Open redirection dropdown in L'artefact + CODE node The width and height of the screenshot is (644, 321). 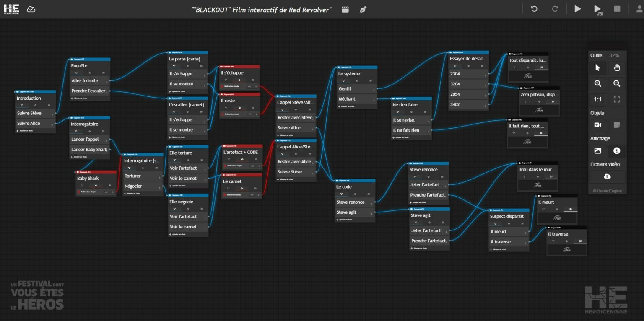255,166
